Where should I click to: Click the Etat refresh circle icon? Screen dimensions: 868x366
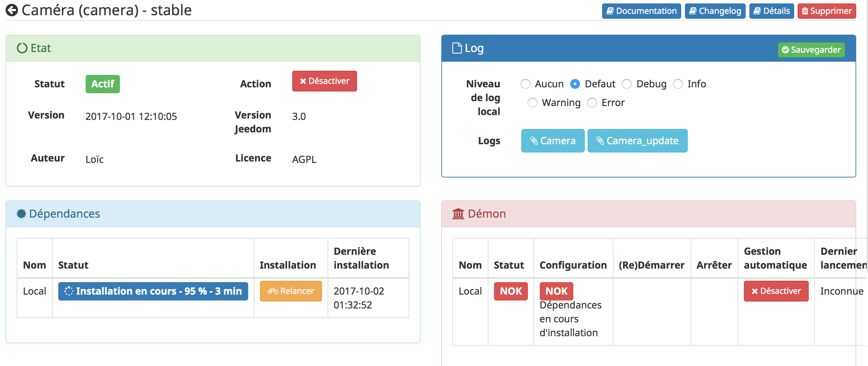point(22,48)
